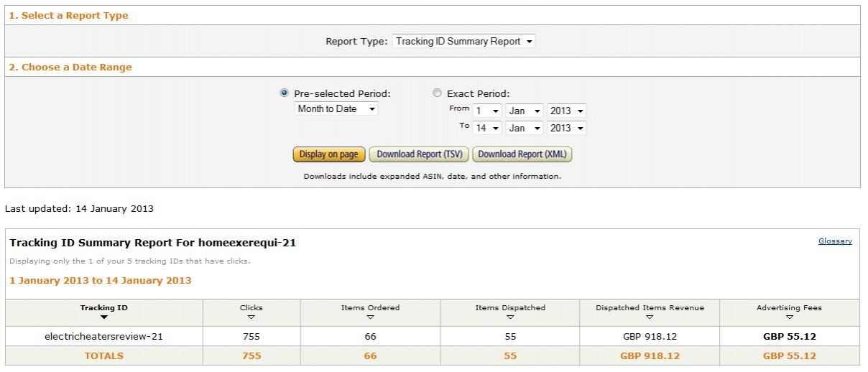Viewport: 868px width, 372px height.
Task: Open the Month to Date dropdown
Action: (x=336, y=109)
